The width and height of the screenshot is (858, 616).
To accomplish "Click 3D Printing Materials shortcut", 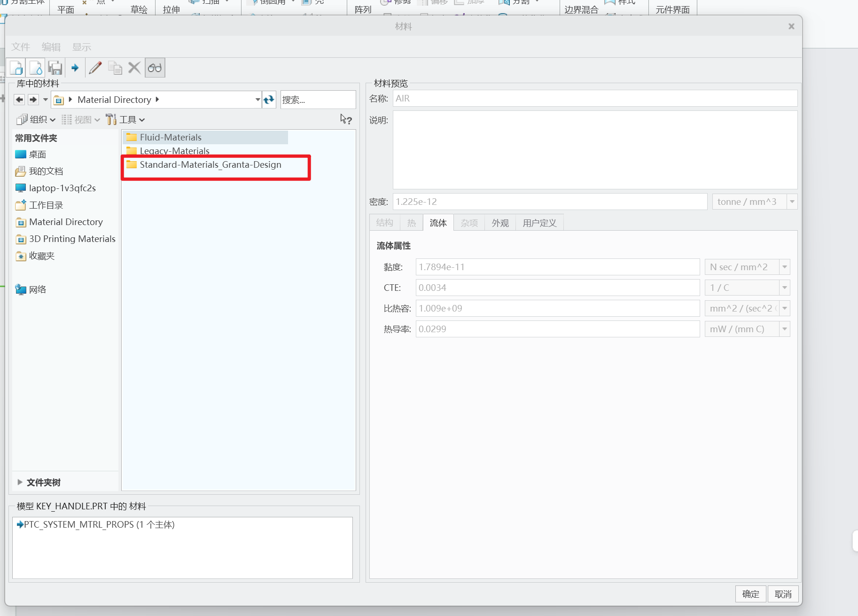I will click(65, 239).
